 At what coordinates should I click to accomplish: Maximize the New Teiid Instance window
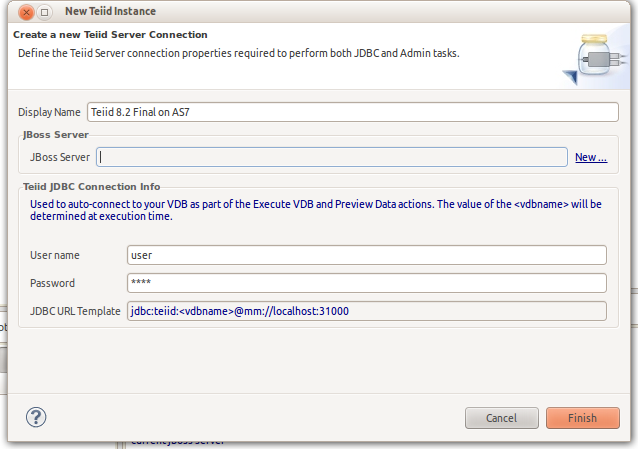(x=44, y=12)
